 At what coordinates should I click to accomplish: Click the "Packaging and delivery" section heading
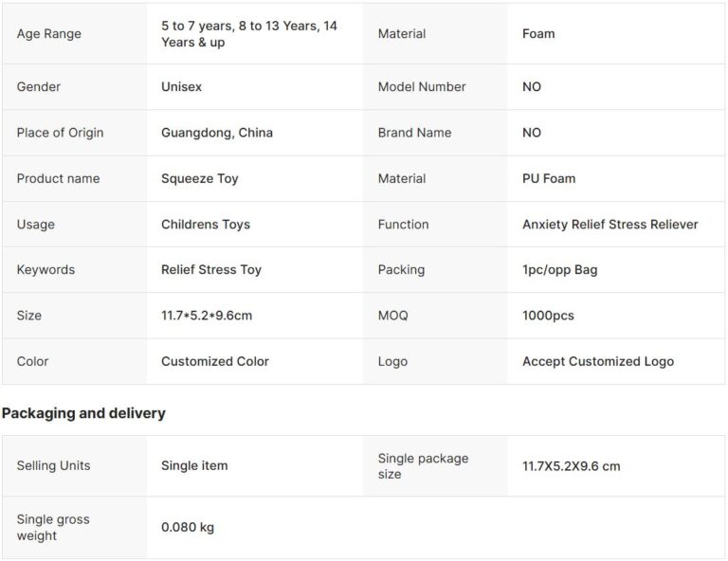click(83, 413)
